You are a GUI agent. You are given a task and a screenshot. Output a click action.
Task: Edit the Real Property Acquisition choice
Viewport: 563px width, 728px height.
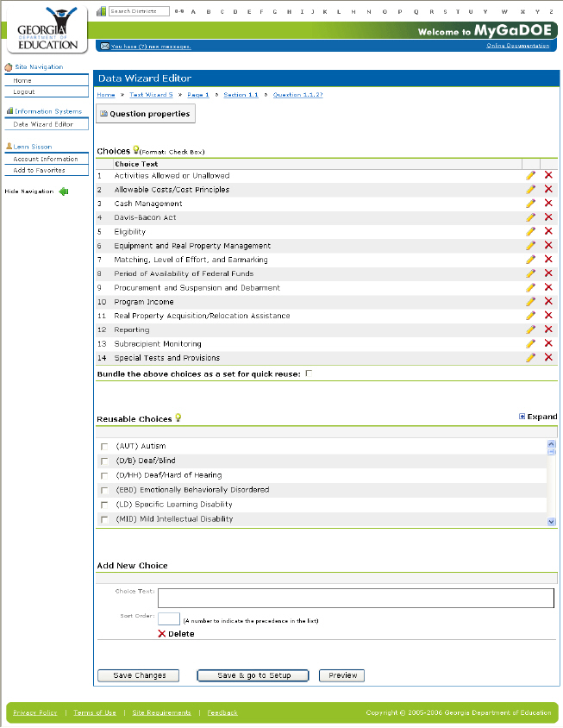tap(530, 316)
